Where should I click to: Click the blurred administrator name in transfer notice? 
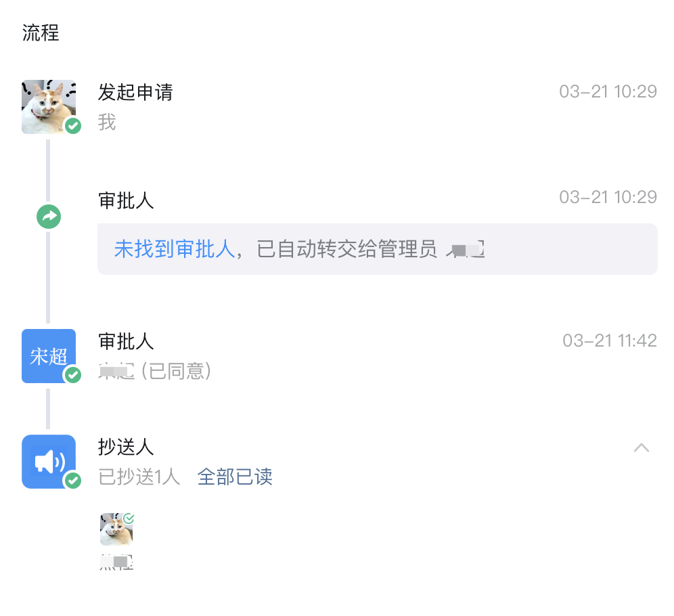466,249
